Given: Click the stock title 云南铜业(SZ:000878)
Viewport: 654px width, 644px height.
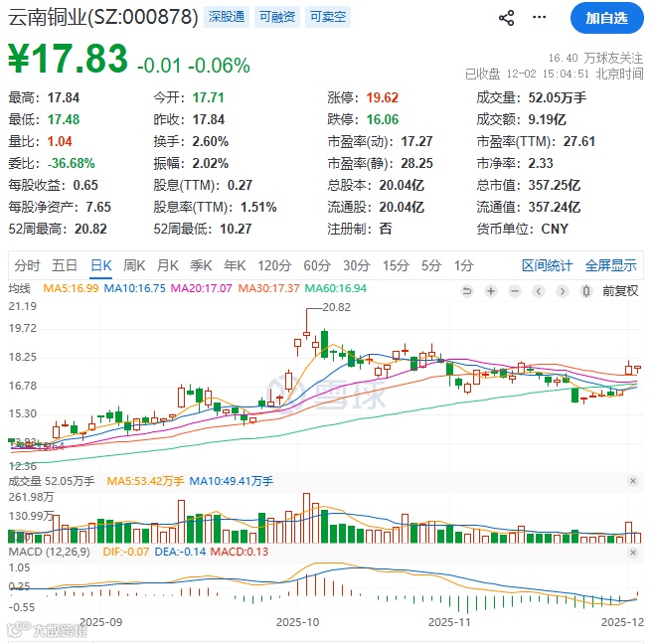Looking at the screenshot, I should coord(103,17).
